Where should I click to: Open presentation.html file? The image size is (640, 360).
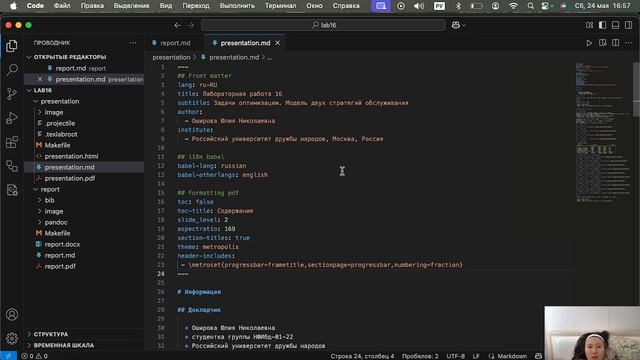pos(71,156)
